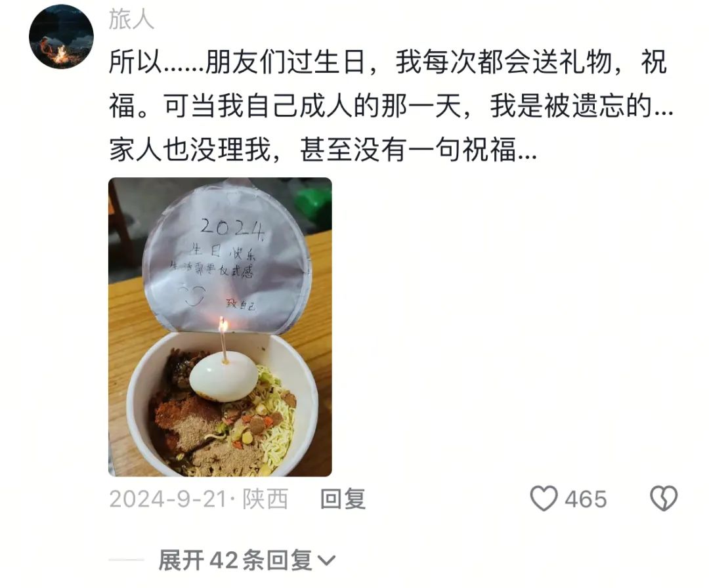
Task: Click the 致自己 handwriting on lid
Action: point(240,304)
